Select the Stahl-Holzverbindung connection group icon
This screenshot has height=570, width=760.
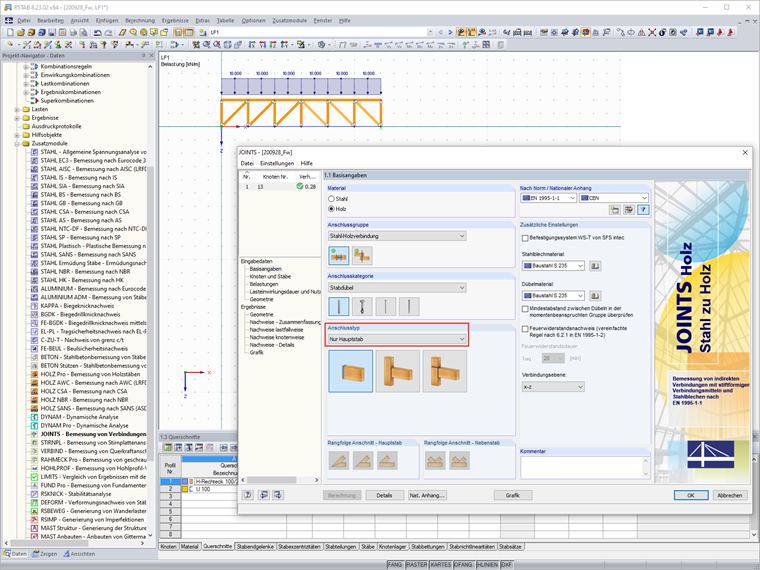pos(339,255)
